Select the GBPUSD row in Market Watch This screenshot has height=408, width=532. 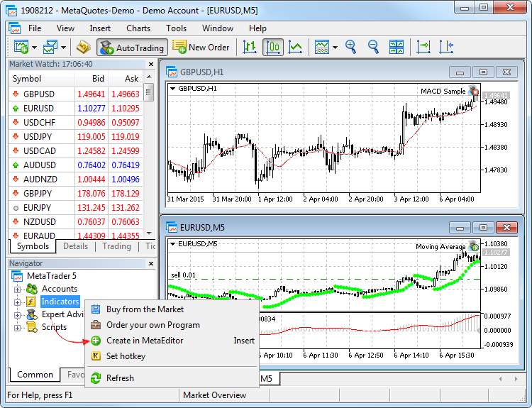tap(76, 94)
